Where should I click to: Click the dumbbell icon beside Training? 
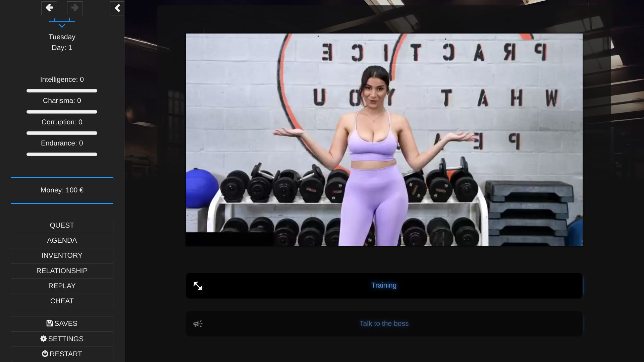click(x=198, y=286)
